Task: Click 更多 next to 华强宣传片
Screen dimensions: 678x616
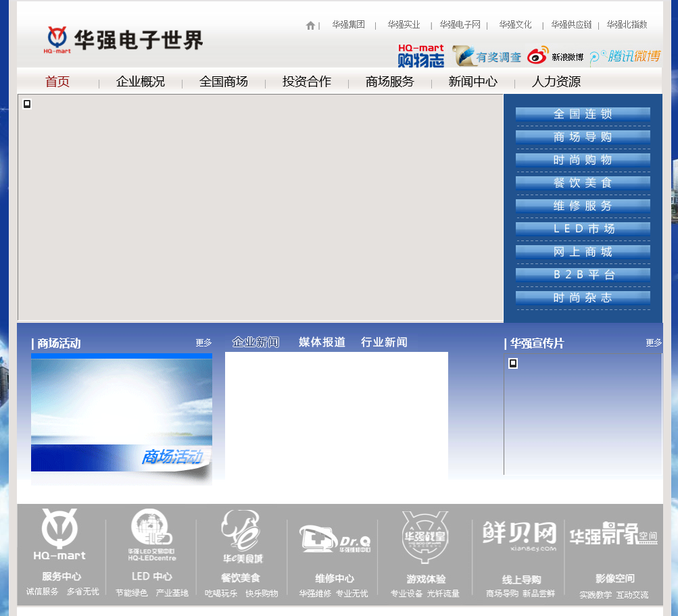Action: 654,343
